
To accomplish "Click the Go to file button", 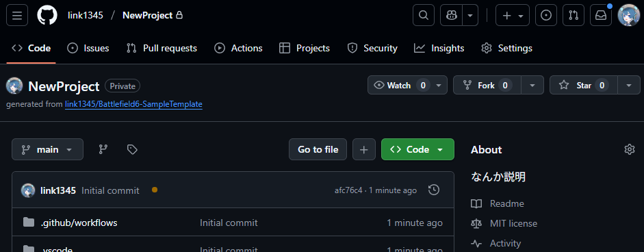I will pos(318,149).
